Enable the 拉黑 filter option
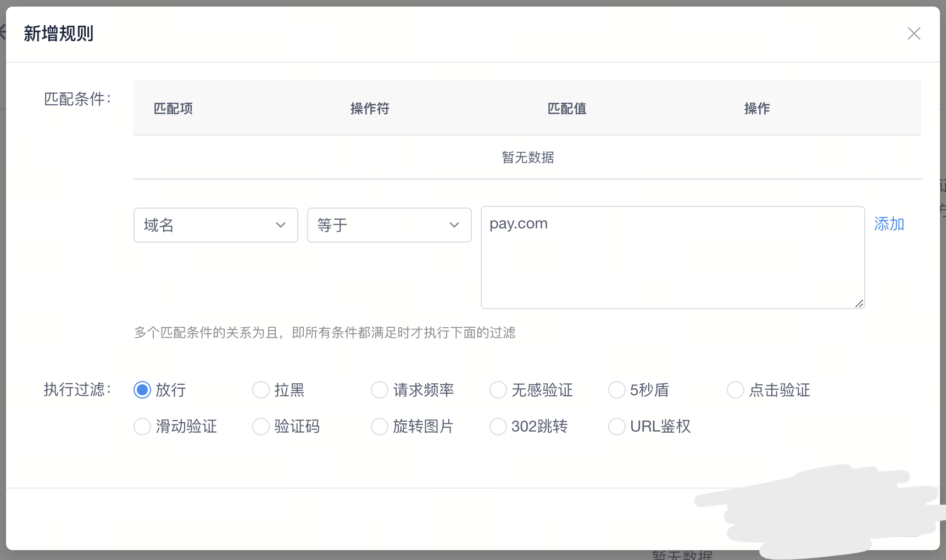This screenshot has height=560, width=946. click(x=260, y=390)
